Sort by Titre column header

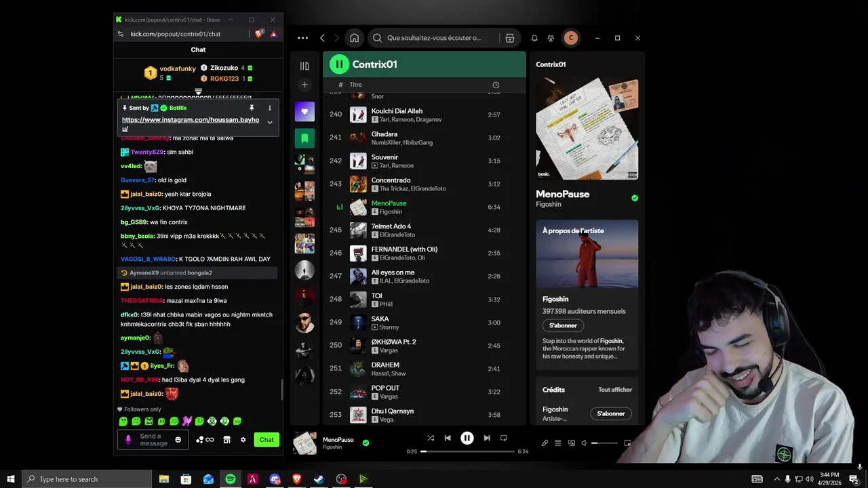pyautogui.click(x=355, y=85)
